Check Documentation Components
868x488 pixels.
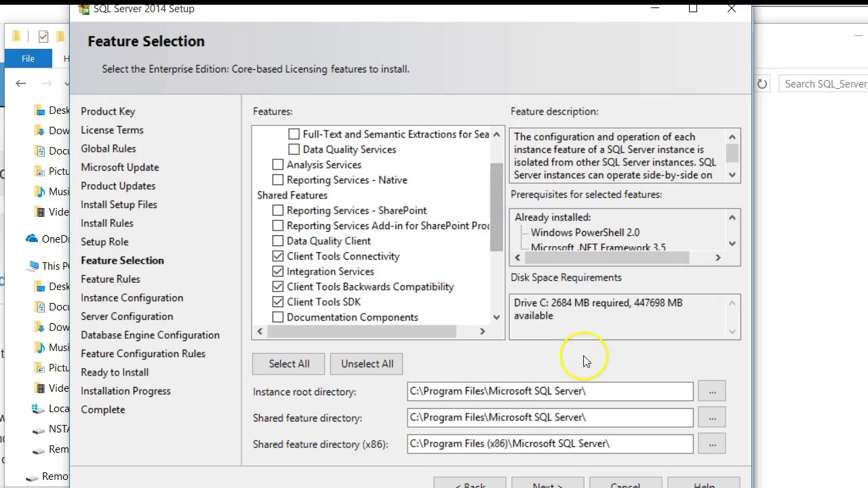click(278, 317)
